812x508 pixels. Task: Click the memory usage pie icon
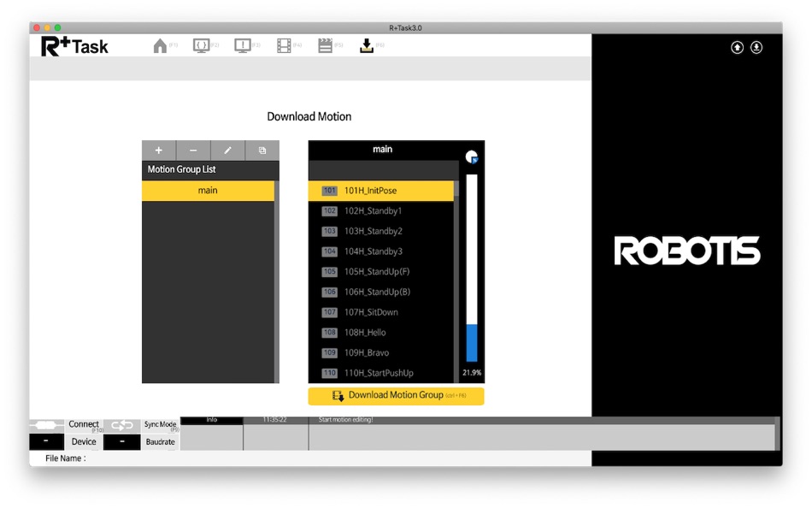tap(471, 157)
